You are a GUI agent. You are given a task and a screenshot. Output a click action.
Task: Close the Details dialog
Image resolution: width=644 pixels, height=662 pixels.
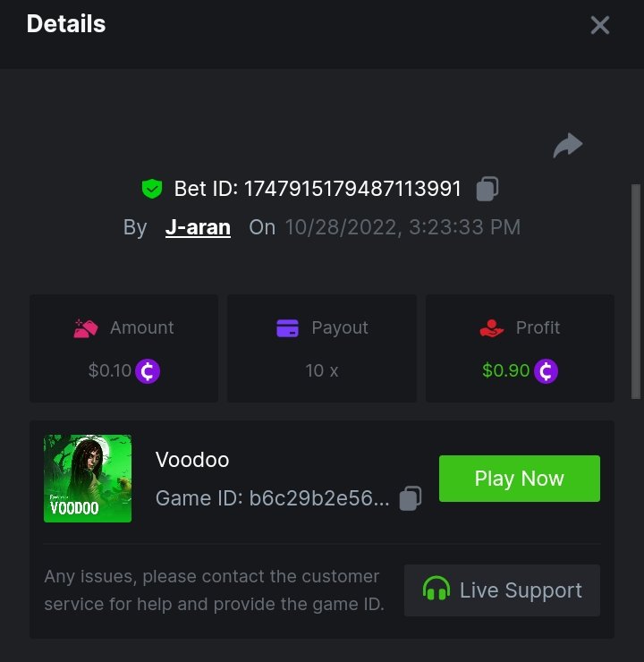pyautogui.click(x=599, y=25)
